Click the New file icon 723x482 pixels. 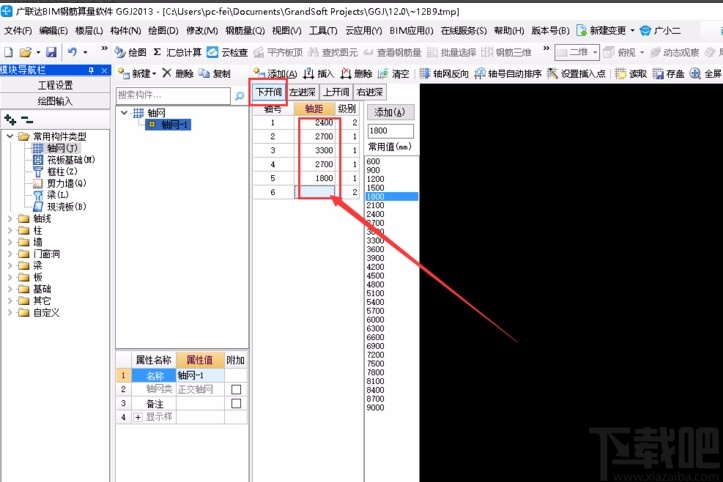tap(8, 52)
